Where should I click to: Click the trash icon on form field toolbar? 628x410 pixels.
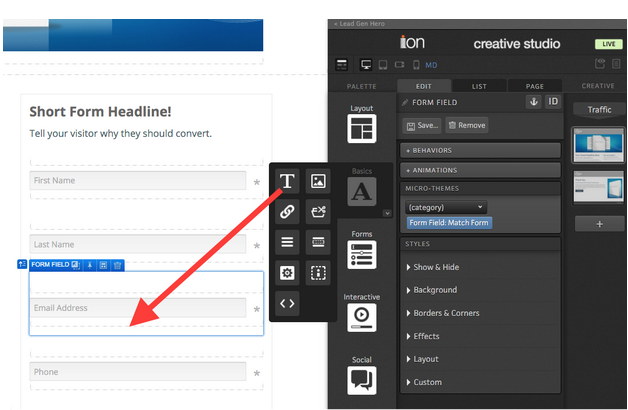pyautogui.click(x=117, y=265)
